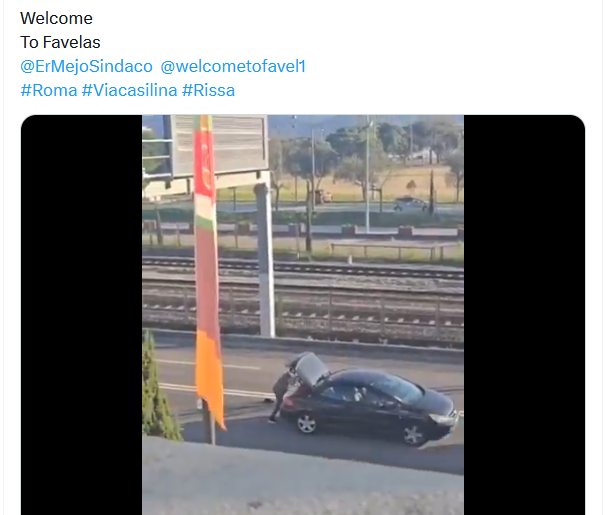Click the white pole by the tracks
Viewport: 608px width, 515px height.
(x=265, y=260)
